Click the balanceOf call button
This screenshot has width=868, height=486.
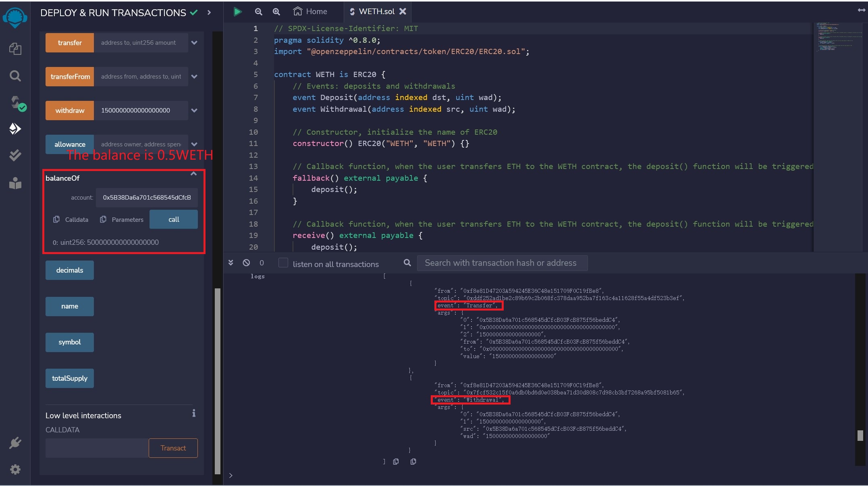[x=174, y=219]
